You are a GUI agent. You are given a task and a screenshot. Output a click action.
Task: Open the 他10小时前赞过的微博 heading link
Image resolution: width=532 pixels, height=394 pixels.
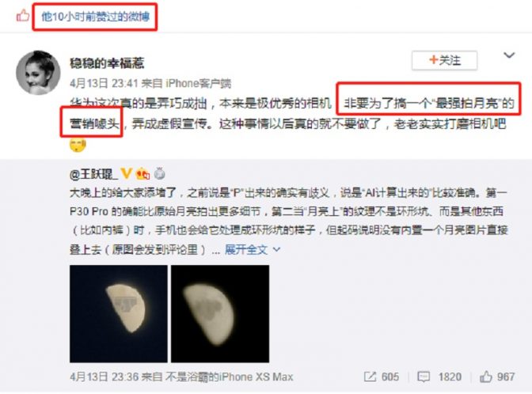[95, 17]
